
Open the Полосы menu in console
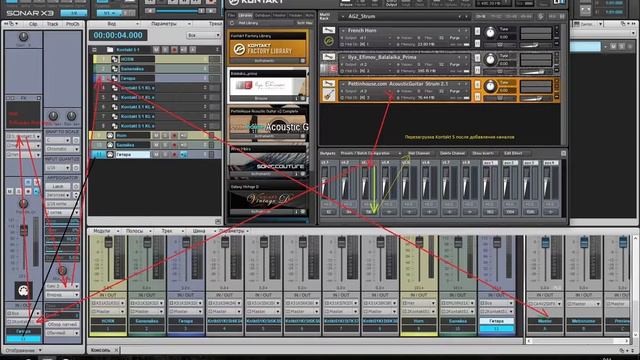pyautogui.click(x=138, y=231)
